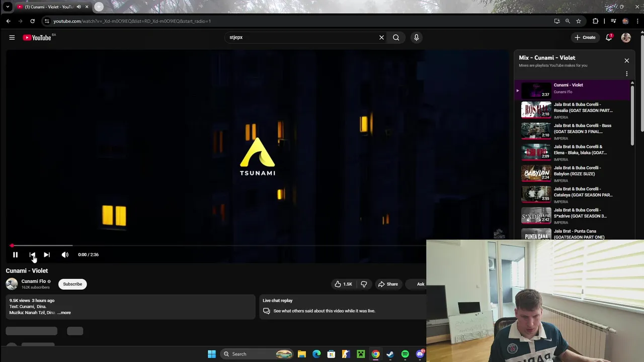Clear the search box with the X icon
Screen dimensions: 644x362
(x=381, y=37)
